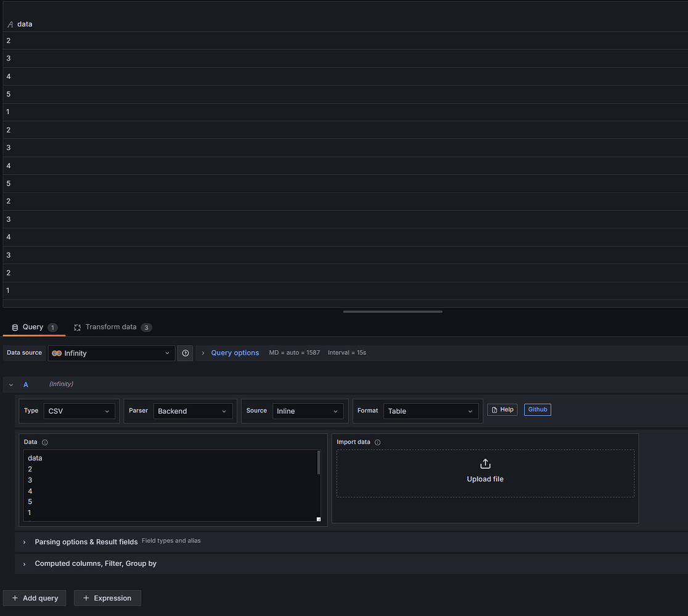Open the Format dropdown showing Table
This screenshot has width=688, height=616.
click(x=431, y=411)
